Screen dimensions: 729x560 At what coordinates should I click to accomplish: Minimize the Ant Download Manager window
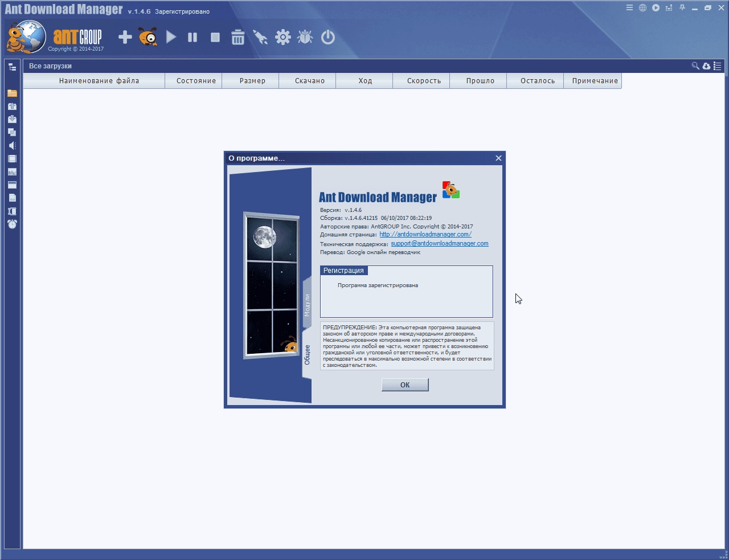coord(695,8)
